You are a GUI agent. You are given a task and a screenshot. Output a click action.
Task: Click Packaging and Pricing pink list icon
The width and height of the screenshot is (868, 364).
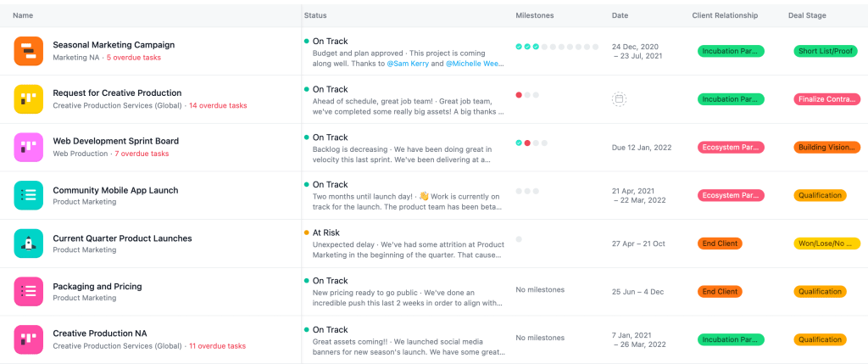(x=28, y=292)
